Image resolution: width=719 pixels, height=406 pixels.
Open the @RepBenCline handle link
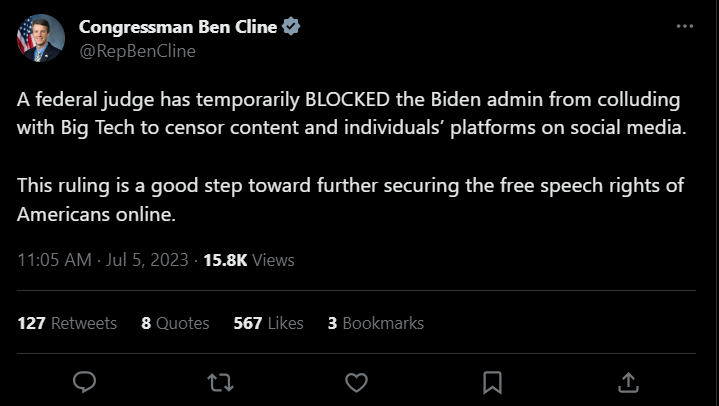coord(136,51)
